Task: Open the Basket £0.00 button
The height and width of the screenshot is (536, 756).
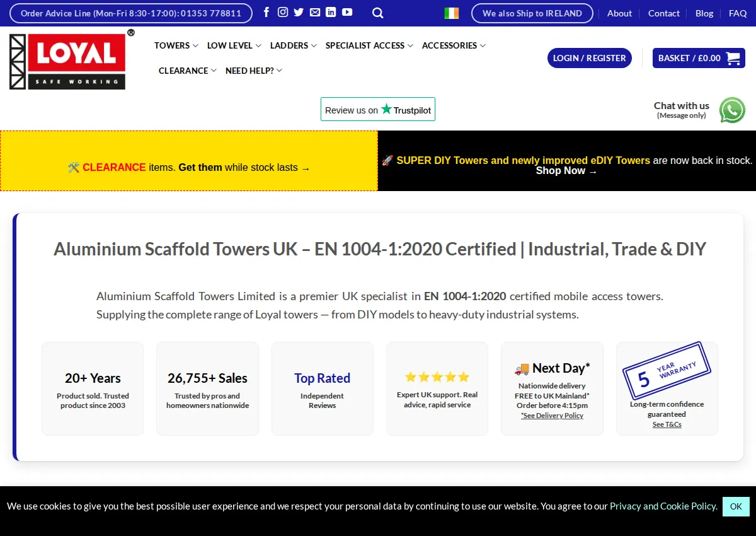Action: click(x=699, y=58)
